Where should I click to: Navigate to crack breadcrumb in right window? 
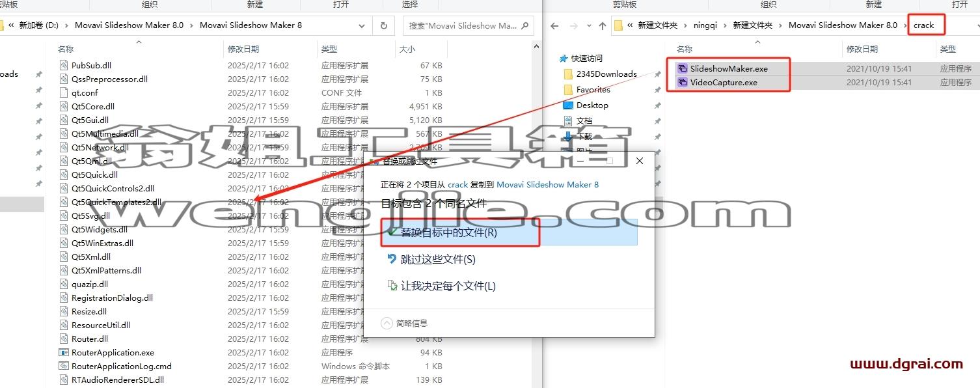(923, 25)
